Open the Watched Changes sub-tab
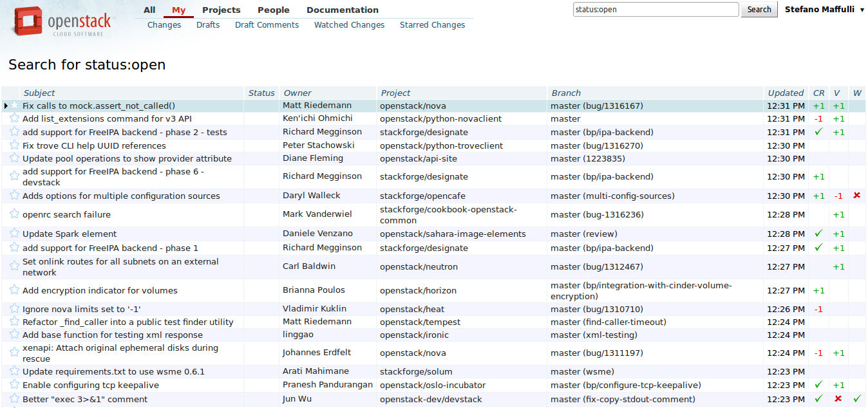This screenshot has width=868, height=408. click(x=349, y=24)
